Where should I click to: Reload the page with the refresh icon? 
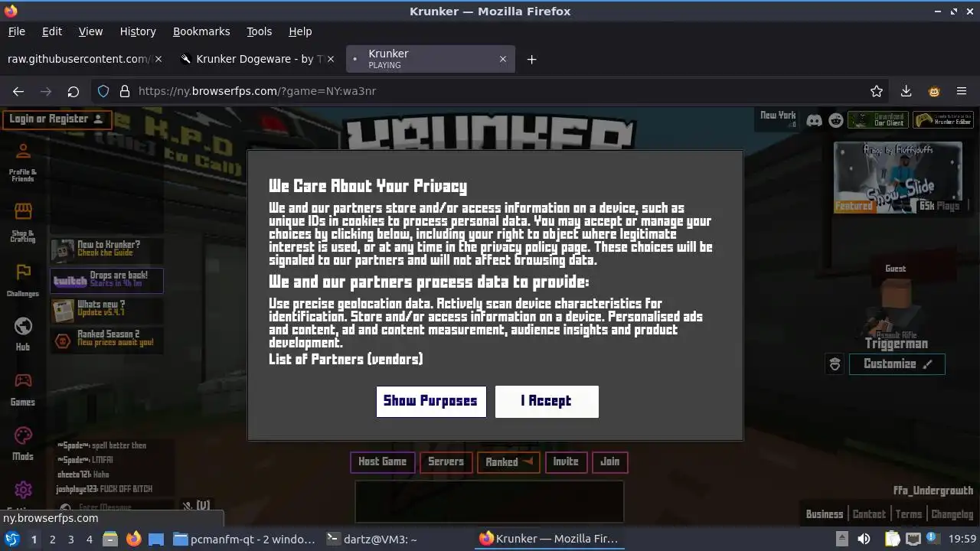click(73, 91)
